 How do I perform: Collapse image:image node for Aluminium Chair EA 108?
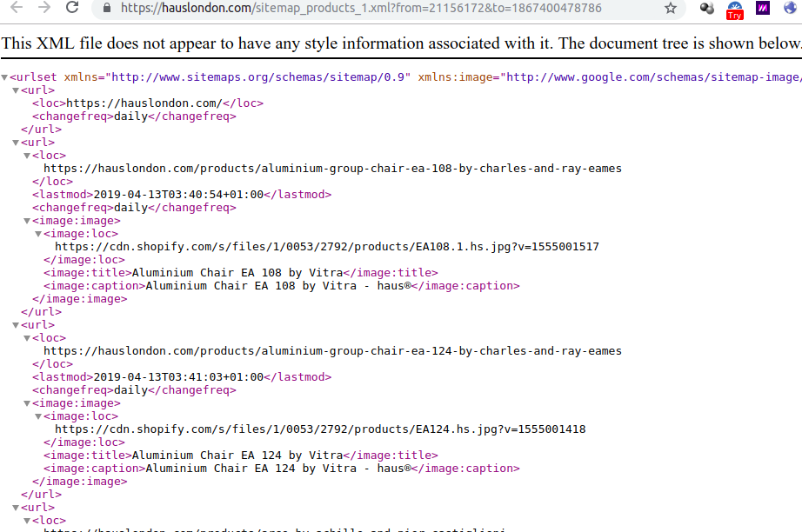click(27, 222)
